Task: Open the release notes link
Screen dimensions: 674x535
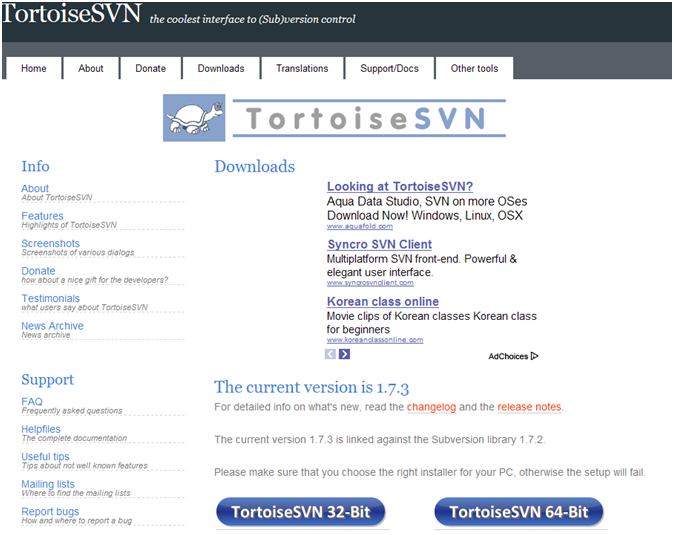Action: [530, 407]
